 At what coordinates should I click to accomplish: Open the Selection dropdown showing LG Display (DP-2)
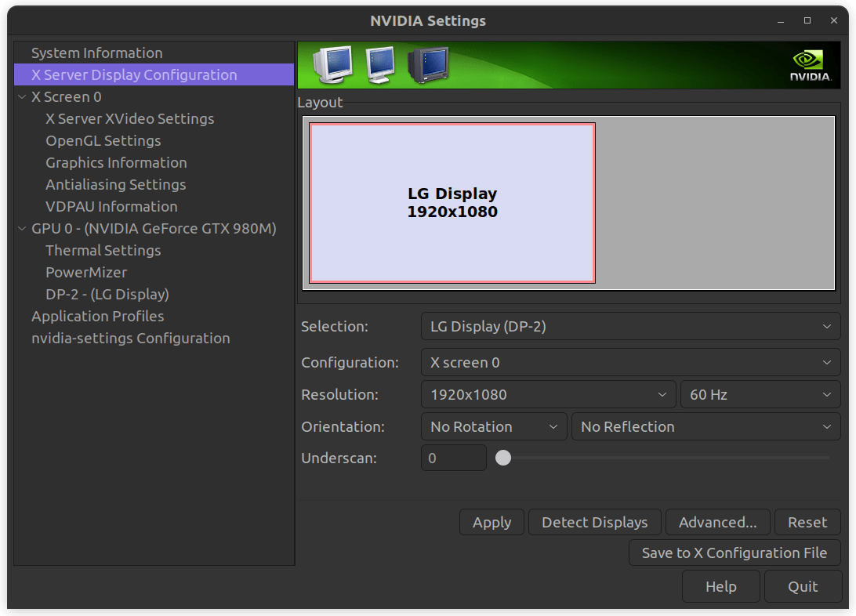[630, 326]
